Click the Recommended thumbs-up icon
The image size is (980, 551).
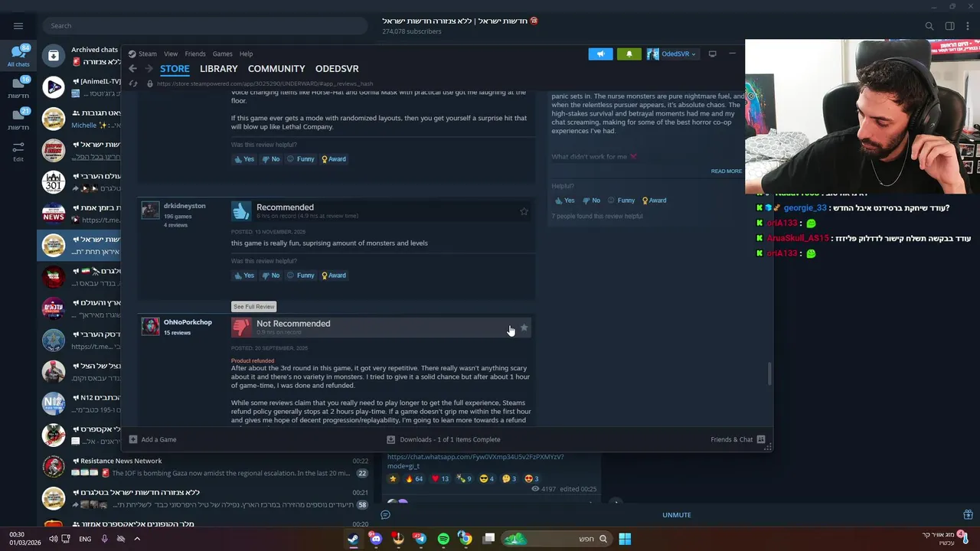point(241,211)
